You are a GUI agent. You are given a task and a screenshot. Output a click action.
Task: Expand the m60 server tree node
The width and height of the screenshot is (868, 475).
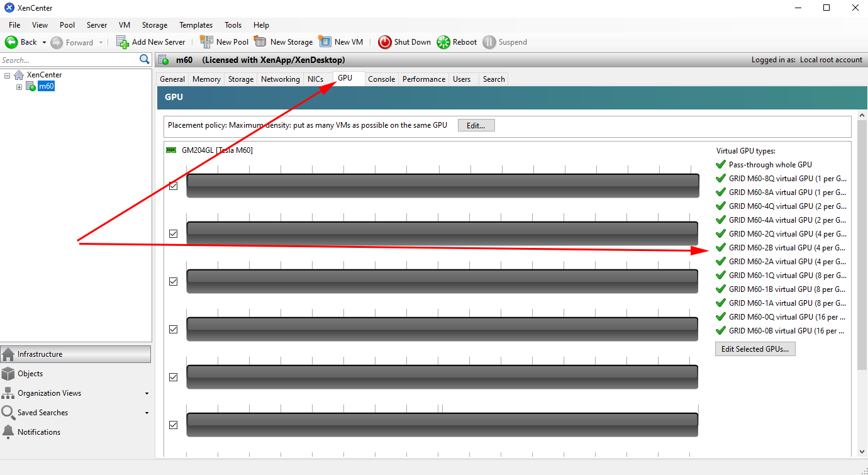point(19,87)
